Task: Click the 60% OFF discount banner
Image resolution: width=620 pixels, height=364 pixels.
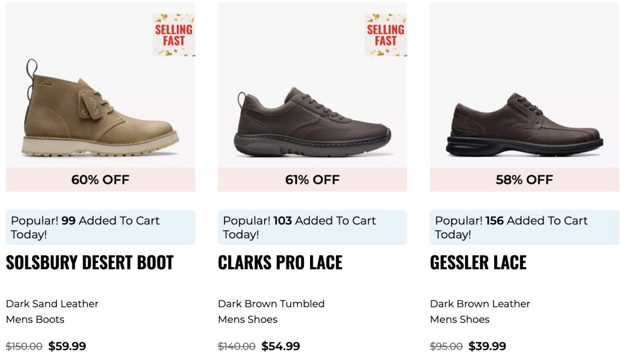Action: (101, 180)
